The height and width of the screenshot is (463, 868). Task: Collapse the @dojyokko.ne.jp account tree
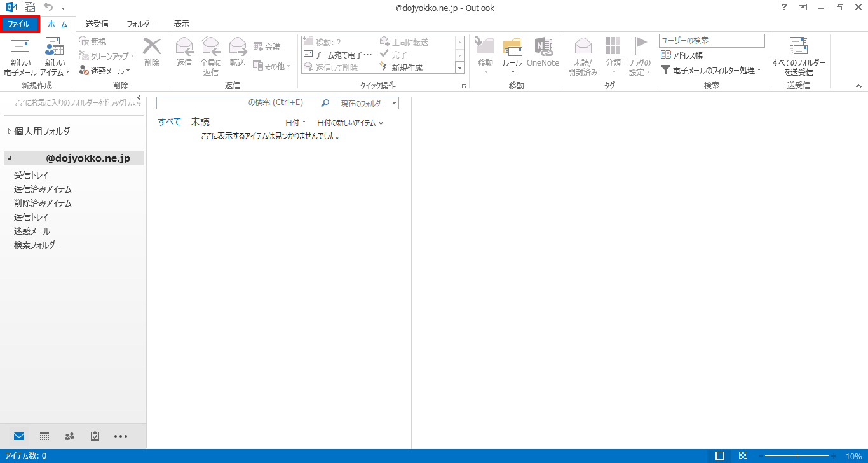click(x=10, y=158)
